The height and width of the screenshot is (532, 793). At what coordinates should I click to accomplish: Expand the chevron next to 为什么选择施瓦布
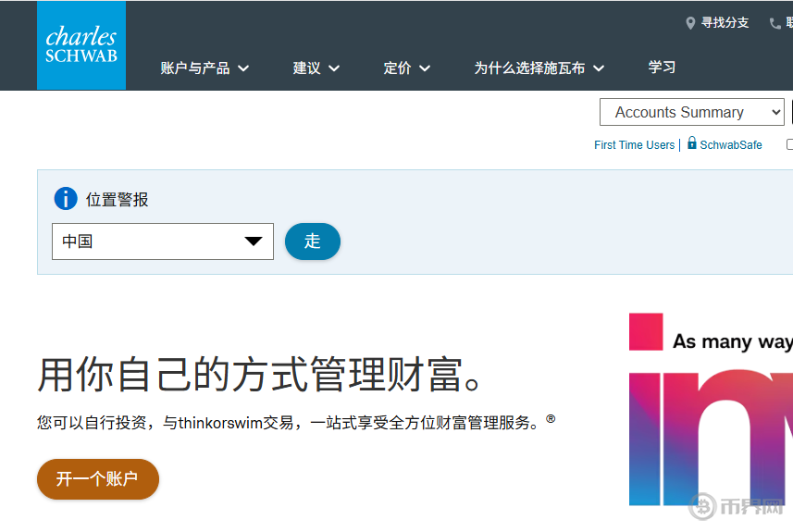599,68
